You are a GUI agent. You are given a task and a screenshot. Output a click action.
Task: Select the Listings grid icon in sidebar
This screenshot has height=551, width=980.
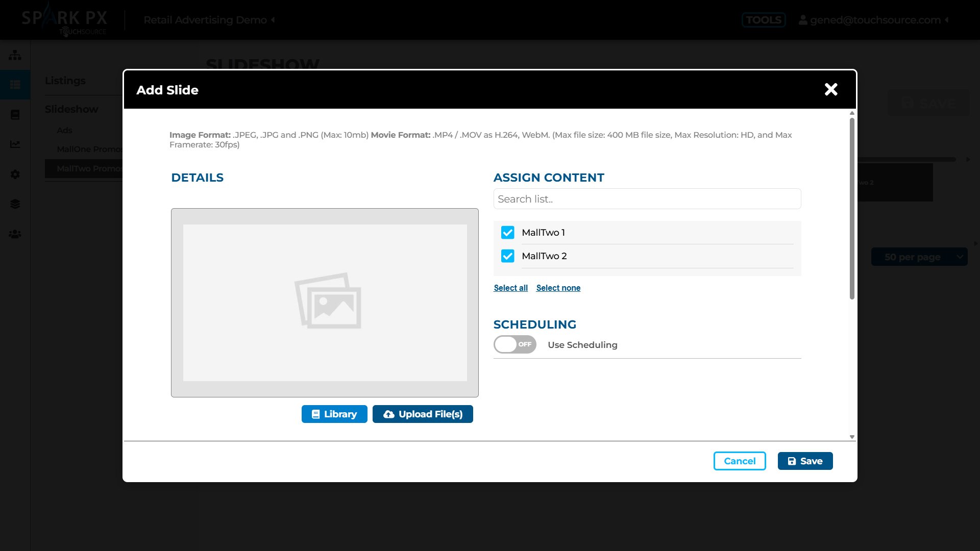tap(15, 84)
